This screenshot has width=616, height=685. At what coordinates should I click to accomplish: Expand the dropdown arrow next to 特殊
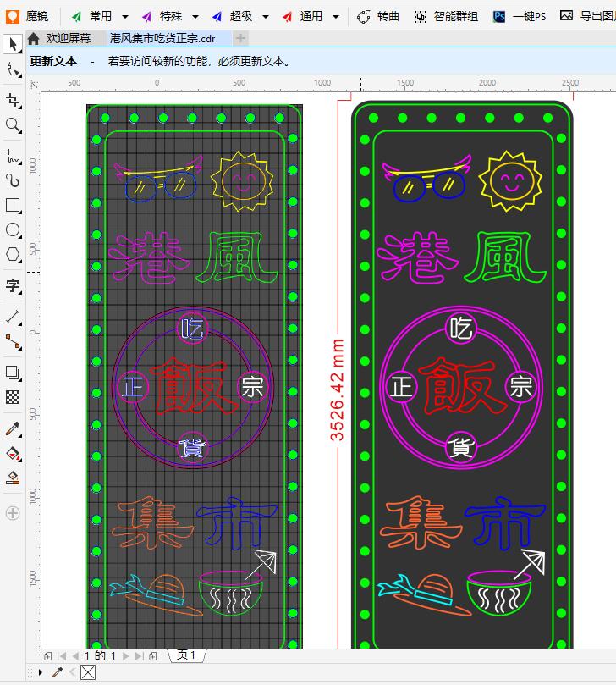tap(195, 17)
